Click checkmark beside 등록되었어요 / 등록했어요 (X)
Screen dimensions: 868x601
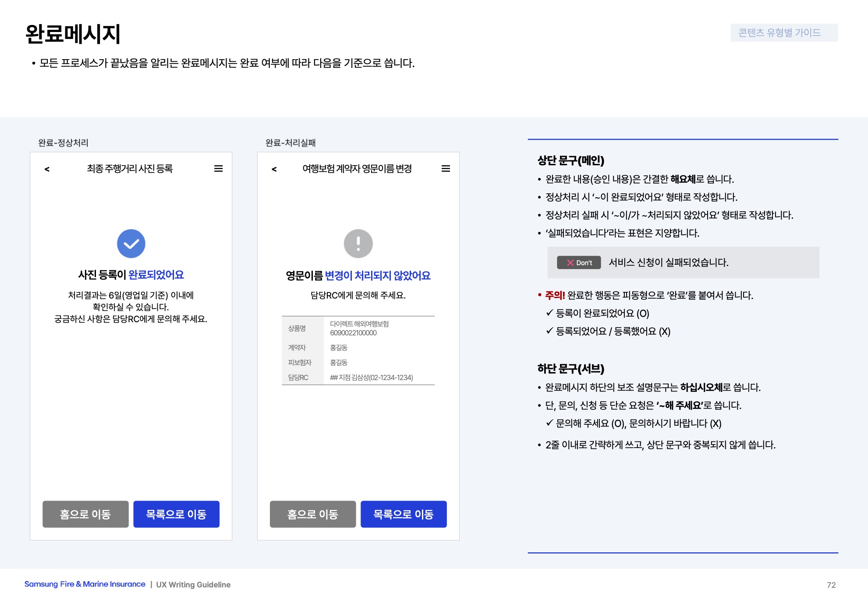pos(549,331)
